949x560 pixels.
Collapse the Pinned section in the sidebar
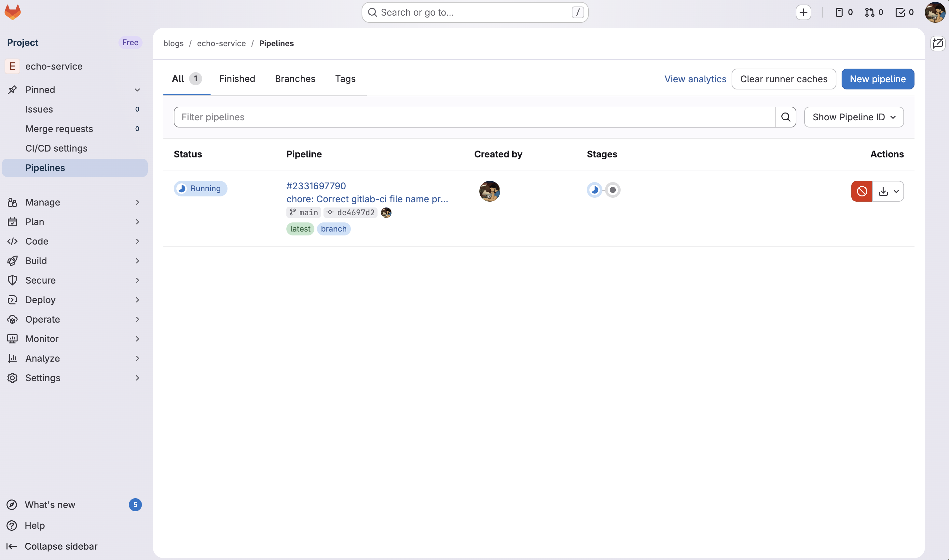[137, 90]
